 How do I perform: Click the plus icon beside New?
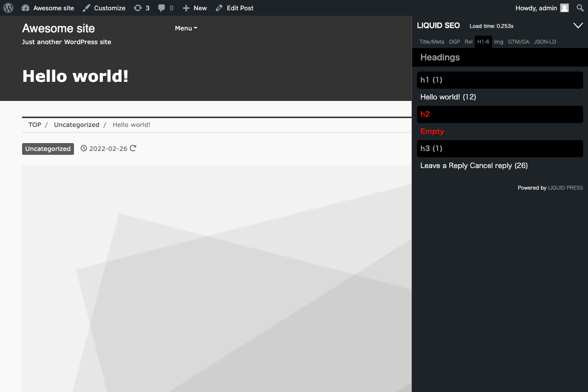pyautogui.click(x=186, y=8)
